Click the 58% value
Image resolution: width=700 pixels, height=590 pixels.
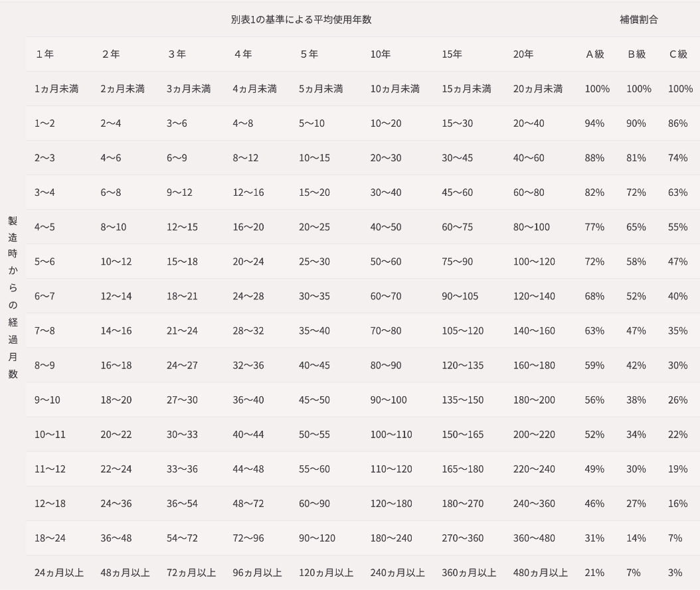click(636, 261)
